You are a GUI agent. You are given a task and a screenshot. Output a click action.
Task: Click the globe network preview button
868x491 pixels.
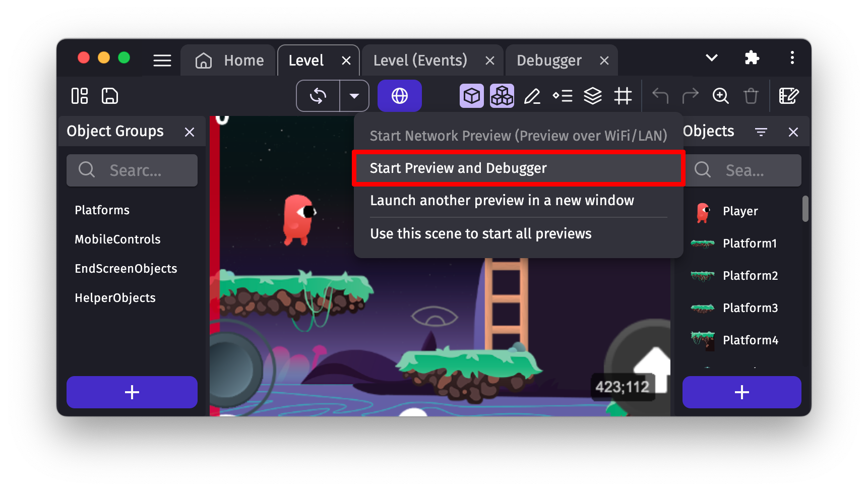click(399, 96)
